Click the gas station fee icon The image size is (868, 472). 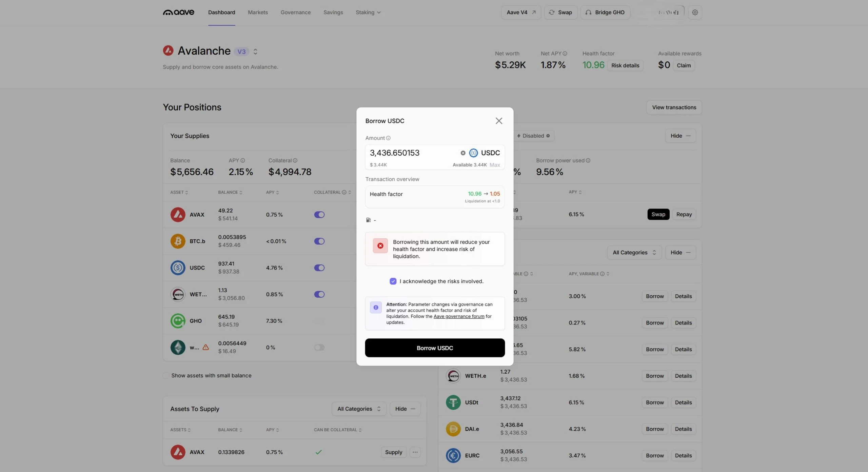pyautogui.click(x=368, y=220)
